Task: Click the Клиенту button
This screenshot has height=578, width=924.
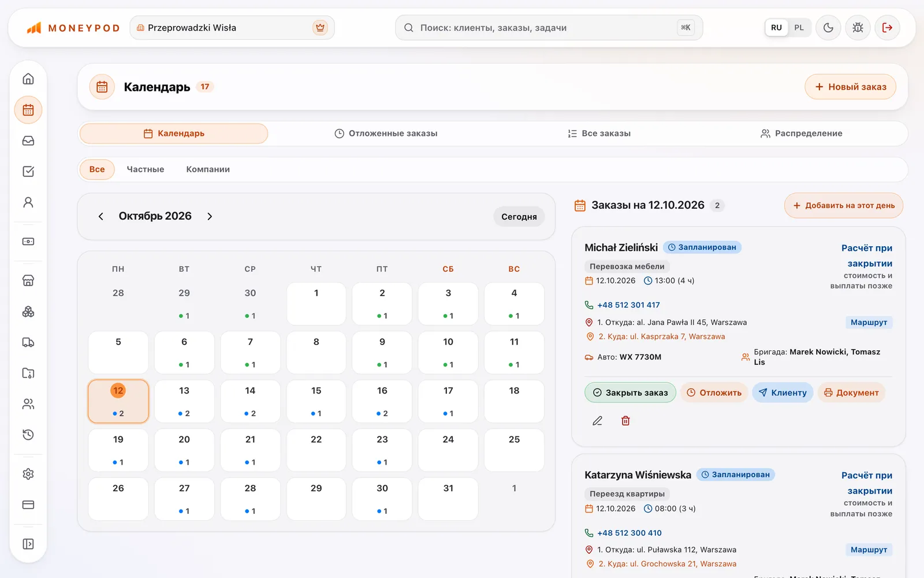Action: tap(783, 392)
